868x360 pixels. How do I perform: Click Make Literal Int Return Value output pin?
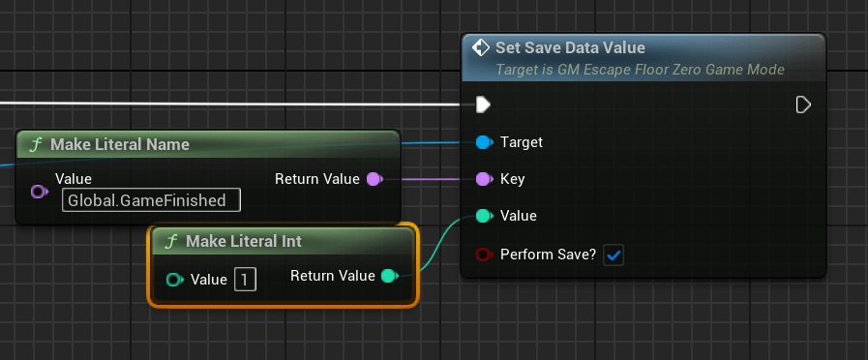click(390, 275)
